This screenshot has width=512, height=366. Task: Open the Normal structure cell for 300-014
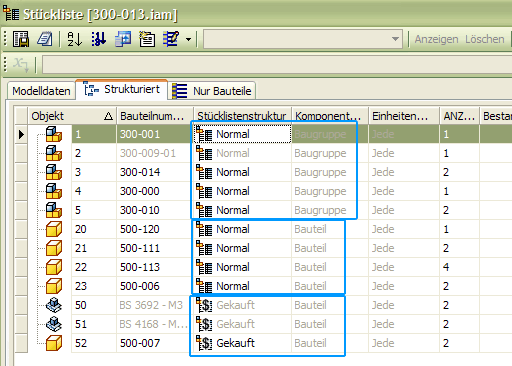(x=242, y=172)
